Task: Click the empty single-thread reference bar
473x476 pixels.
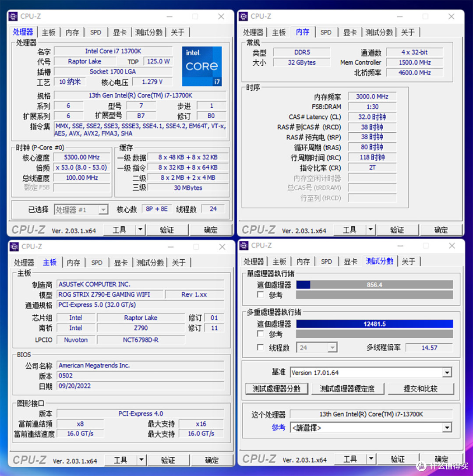Action: (x=374, y=294)
